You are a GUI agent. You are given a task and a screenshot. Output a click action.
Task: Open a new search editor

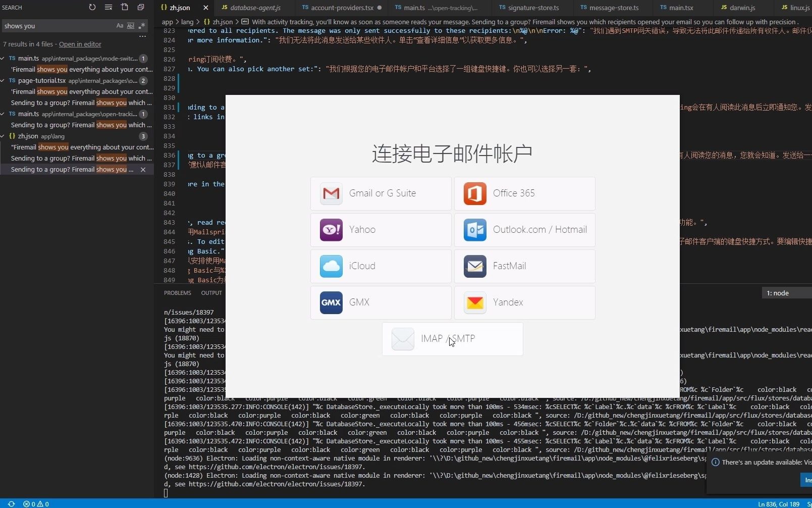tap(125, 8)
